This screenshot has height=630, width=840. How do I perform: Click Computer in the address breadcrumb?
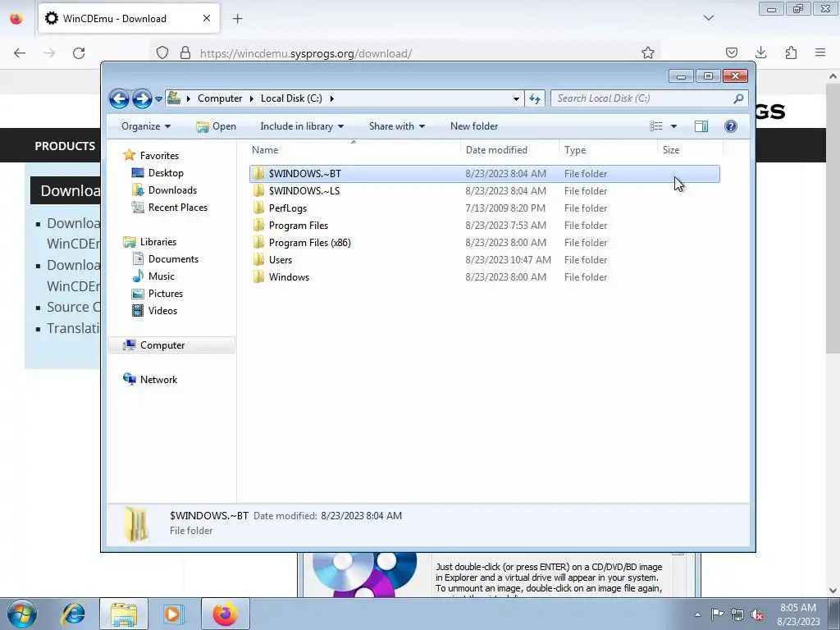click(x=220, y=98)
